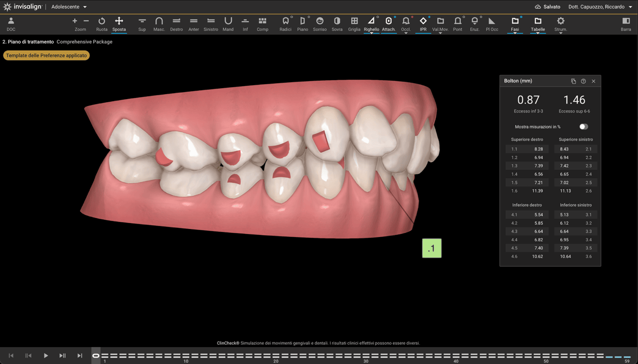This screenshot has width=638, height=364.
Task: Toggle Eruz. eruption display
Action: click(x=475, y=24)
